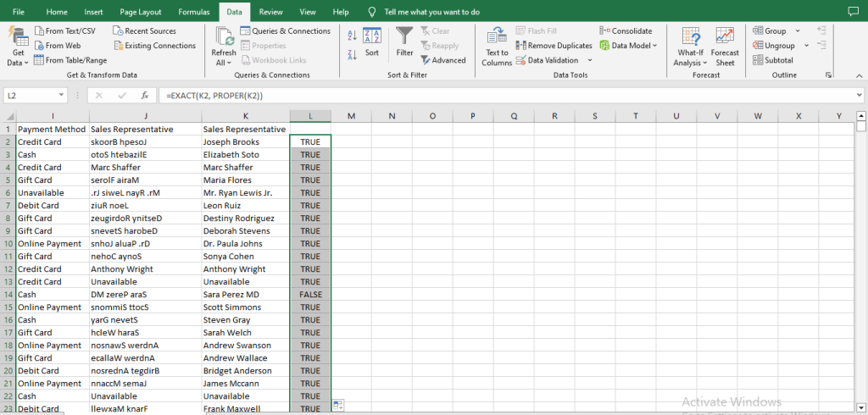Open Queries & Connections pane
868x415 pixels.
pyautogui.click(x=285, y=31)
